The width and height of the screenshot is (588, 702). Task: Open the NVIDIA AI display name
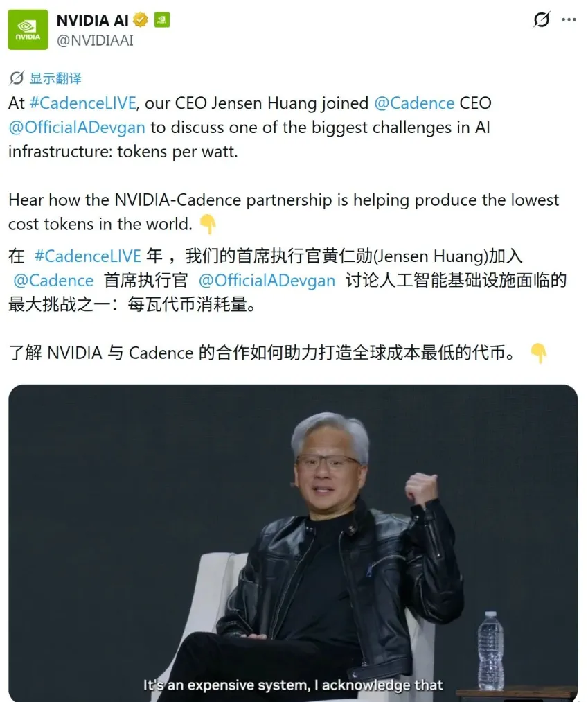[93, 20]
